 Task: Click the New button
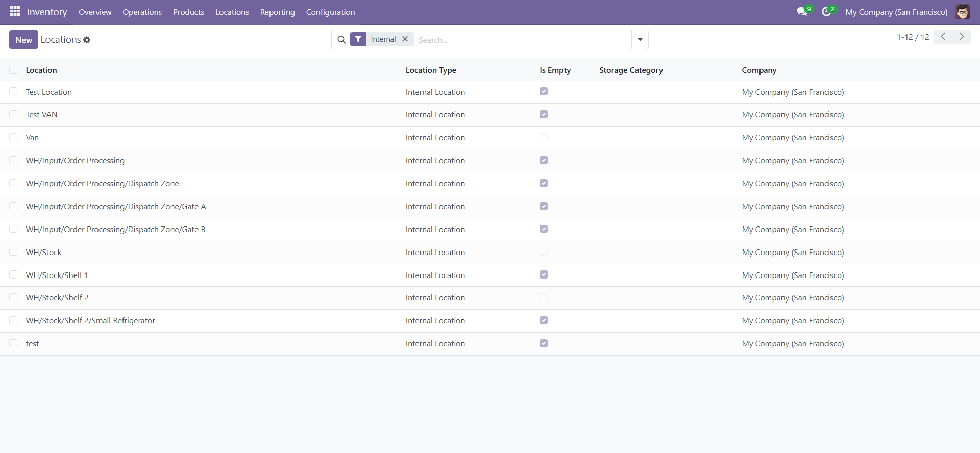click(x=23, y=40)
